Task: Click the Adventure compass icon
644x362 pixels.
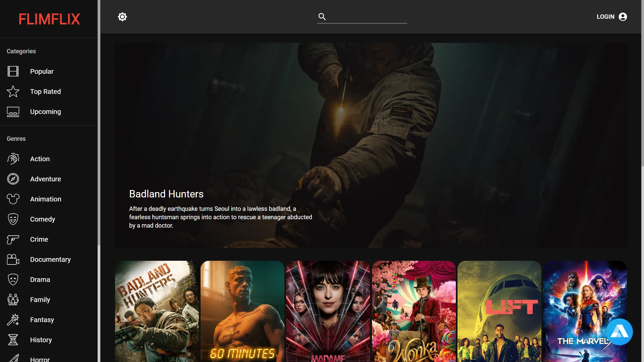Action: pyautogui.click(x=13, y=179)
